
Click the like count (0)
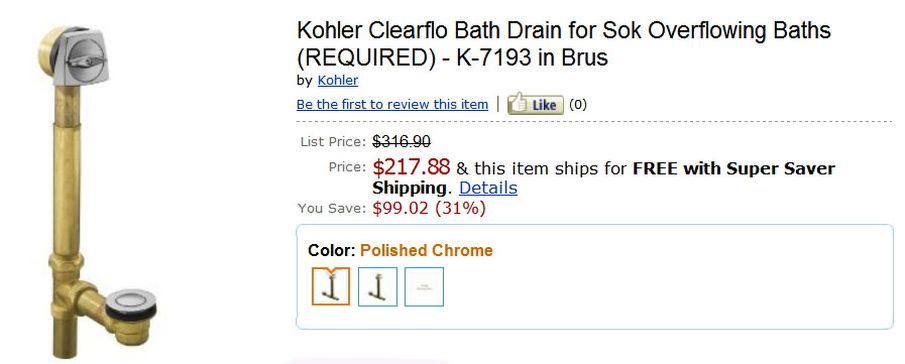pos(578,105)
